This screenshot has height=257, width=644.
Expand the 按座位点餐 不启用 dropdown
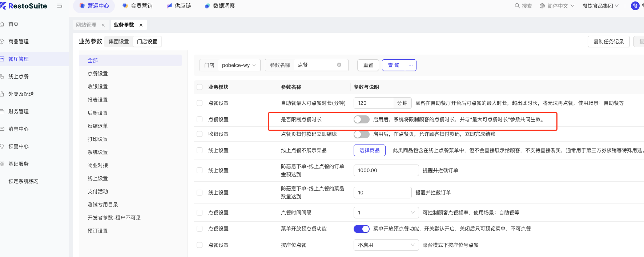(x=386, y=245)
